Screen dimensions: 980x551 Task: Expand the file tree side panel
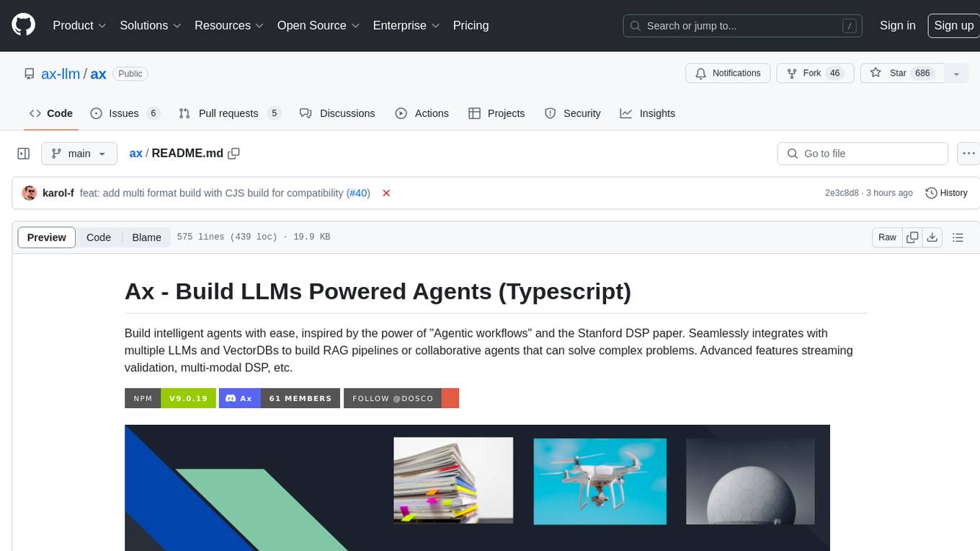coord(23,154)
